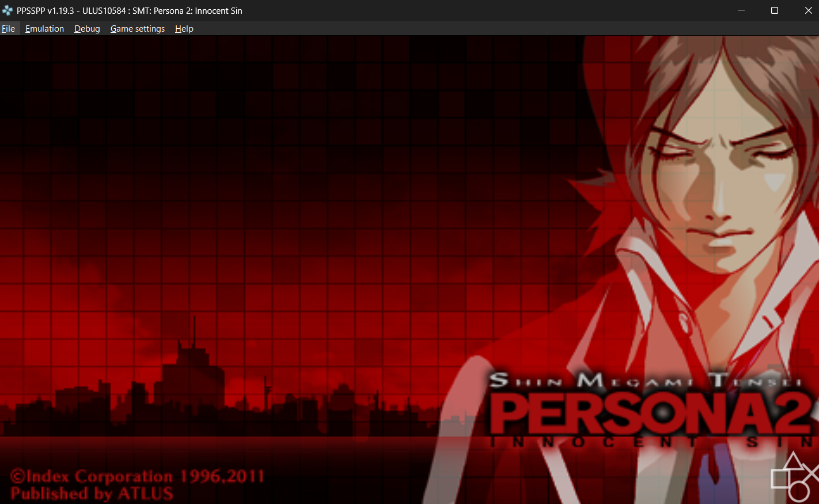819x504 pixels.
Task: Click the 'Published by ATLUS' text
Action: coord(92,494)
